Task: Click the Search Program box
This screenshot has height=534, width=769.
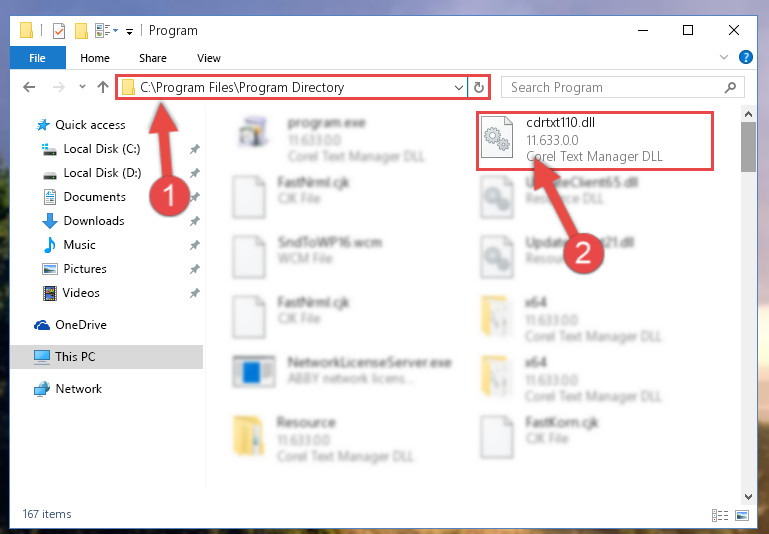Action: pos(623,87)
